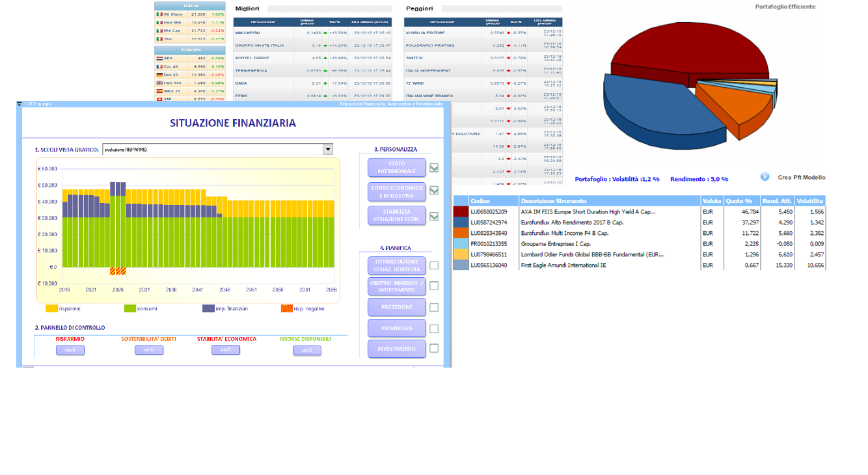The height and width of the screenshot is (475, 868).
Task: Click the Dutch flag next to AEX
Action: click(x=159, y=59)
